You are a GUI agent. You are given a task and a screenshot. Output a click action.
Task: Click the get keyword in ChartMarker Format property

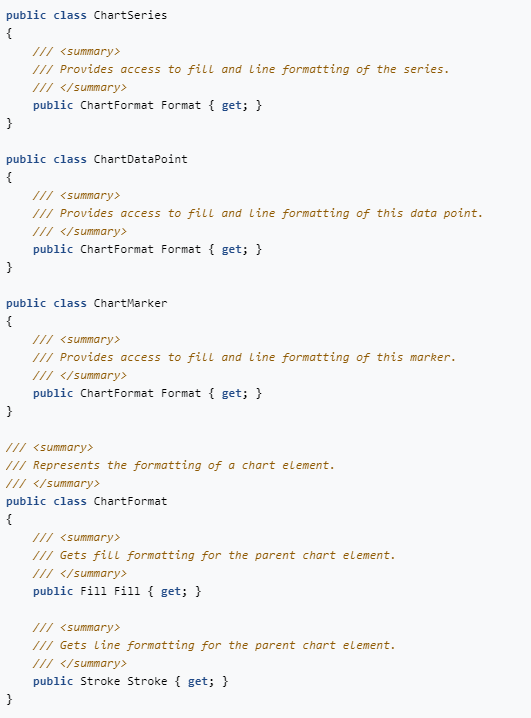pyautogui.click(x=231, y=394)
